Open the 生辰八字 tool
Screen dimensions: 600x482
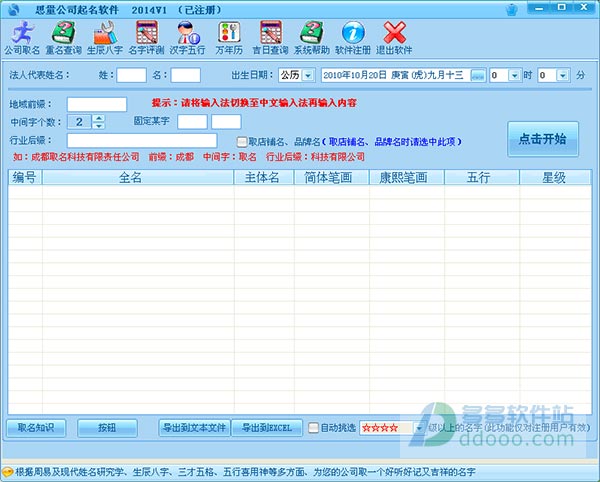point(105,37)
